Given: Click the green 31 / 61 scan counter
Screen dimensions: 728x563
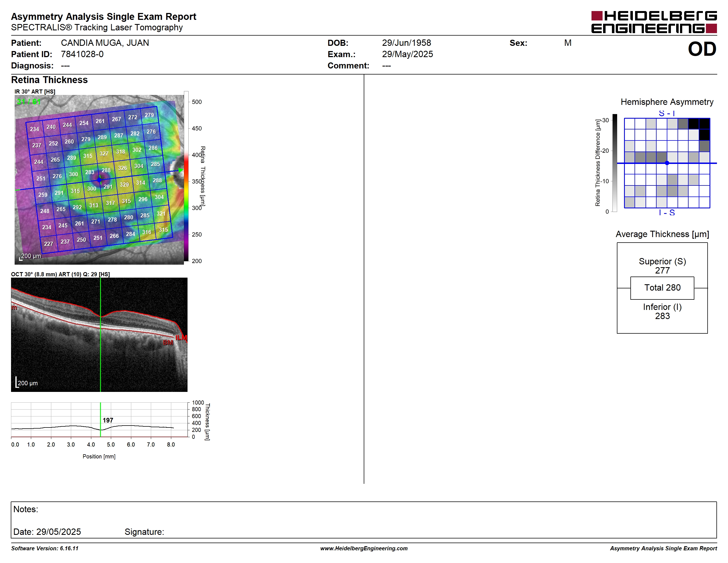Looking at the screenshot, I should click(x=29, y=101).
